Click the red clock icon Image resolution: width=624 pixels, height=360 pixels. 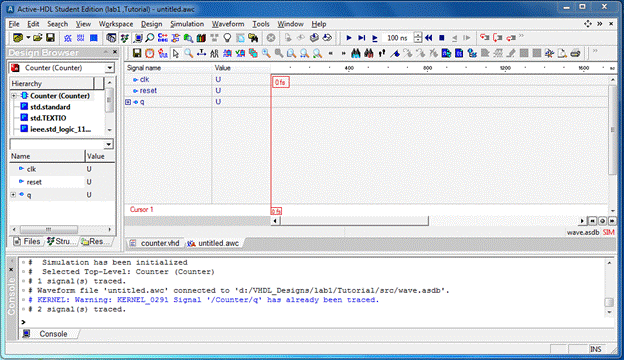pos(150,53)
